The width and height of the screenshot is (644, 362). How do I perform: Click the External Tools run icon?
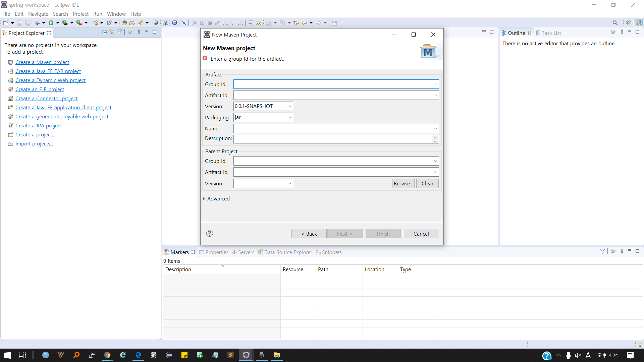click(x=79, y=23)
